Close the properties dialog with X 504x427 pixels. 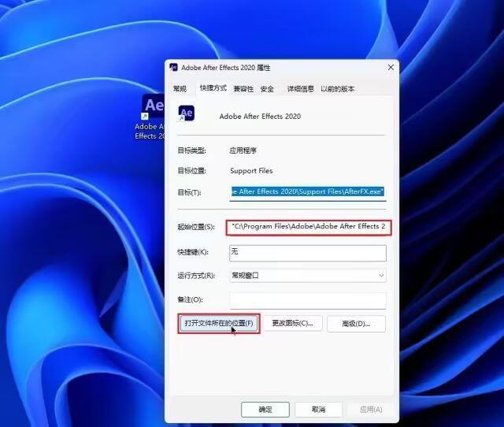click(x=391, y=68)
